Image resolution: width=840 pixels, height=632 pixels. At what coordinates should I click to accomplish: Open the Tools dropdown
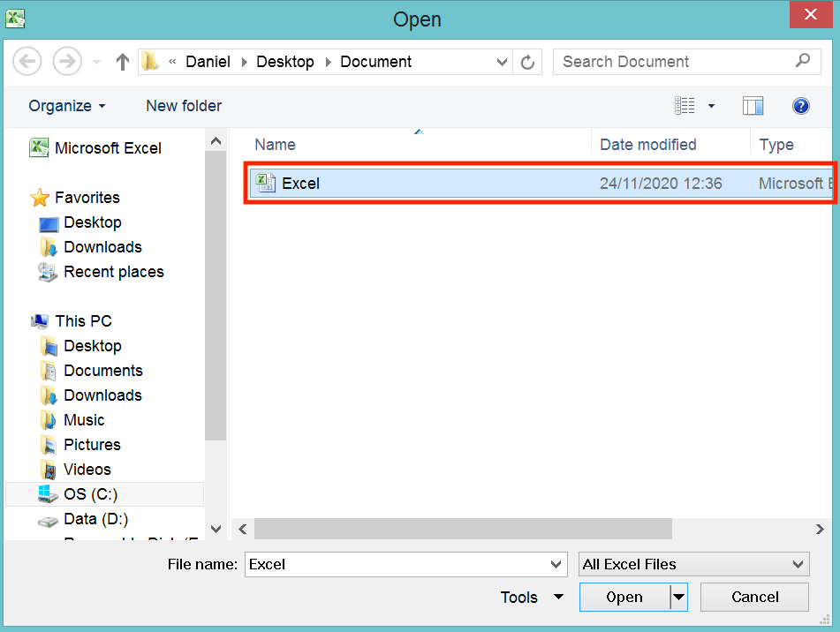click(x=531, y=597)
